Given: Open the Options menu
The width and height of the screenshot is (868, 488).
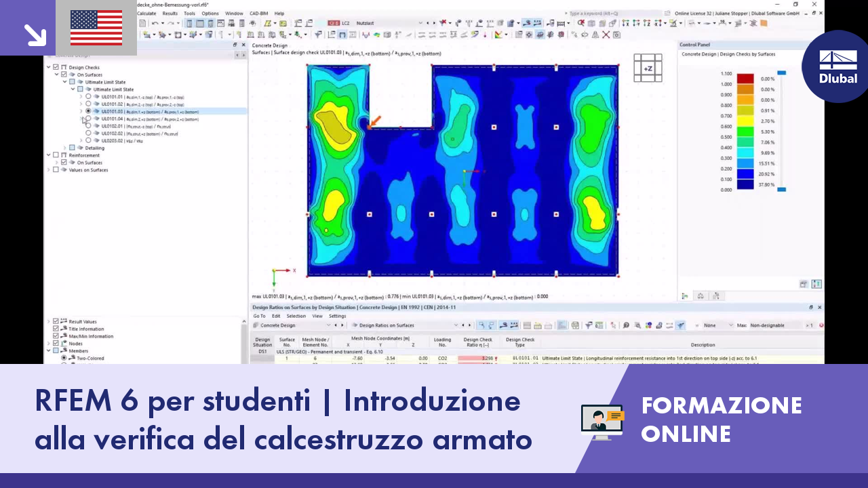Looking at the screenshot, I should click(x=210, y=13).
